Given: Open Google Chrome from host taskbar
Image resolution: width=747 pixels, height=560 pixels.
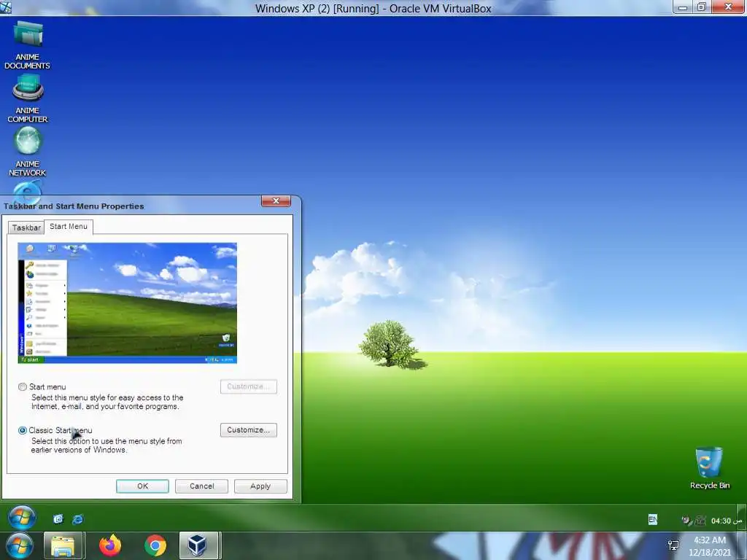Looking at the screenshot, I should 155,545.
